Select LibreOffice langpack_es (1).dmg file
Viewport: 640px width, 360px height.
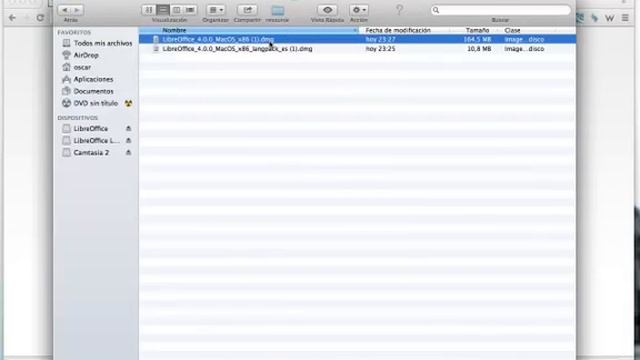click(x=237, y=49)
